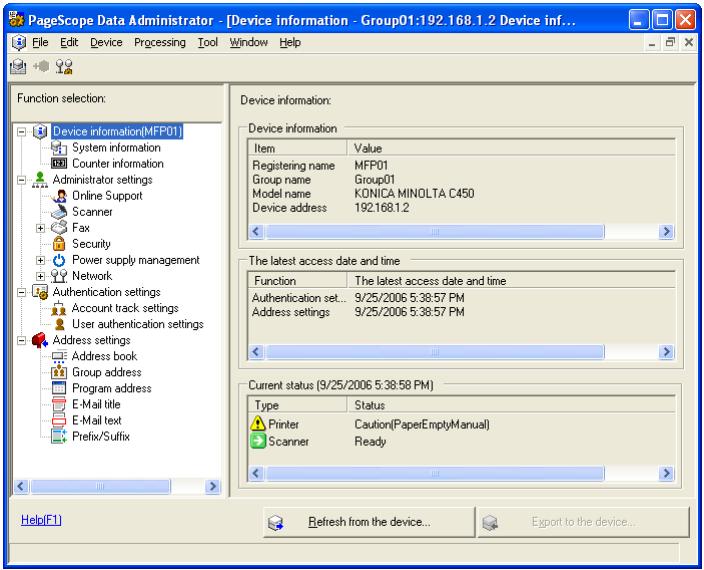Select the Caution(PaperEmptyManual) status text

click(422, 424)
